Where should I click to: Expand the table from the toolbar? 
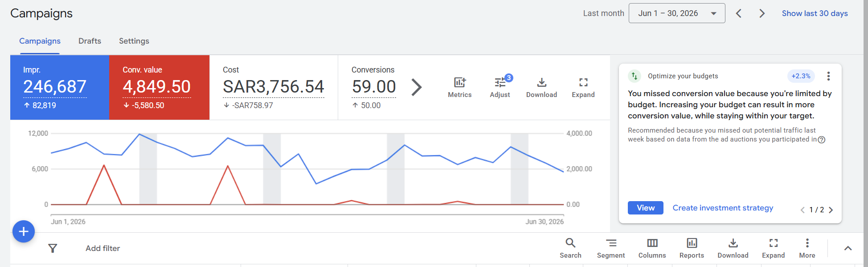774,248
